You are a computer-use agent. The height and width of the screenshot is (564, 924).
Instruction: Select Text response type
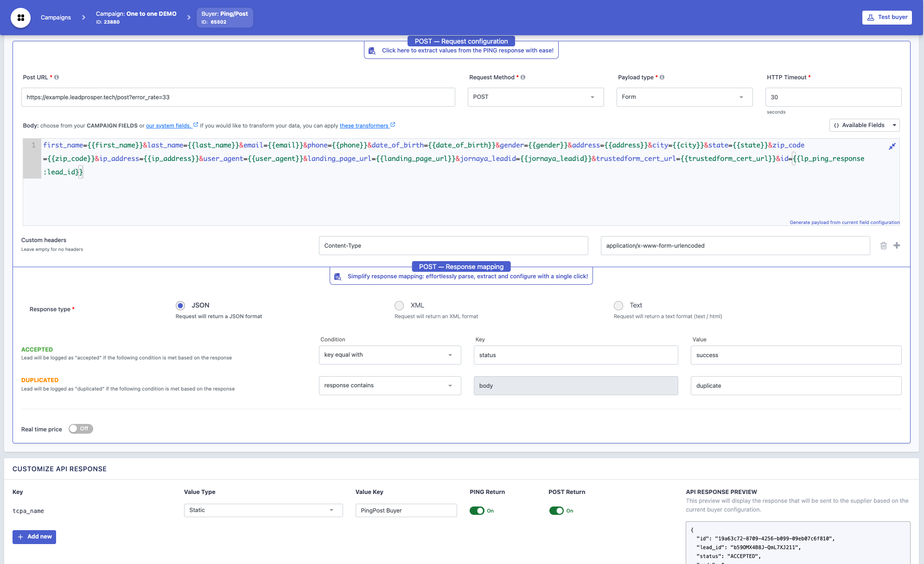pyautogui.click(x=618, y=306)
